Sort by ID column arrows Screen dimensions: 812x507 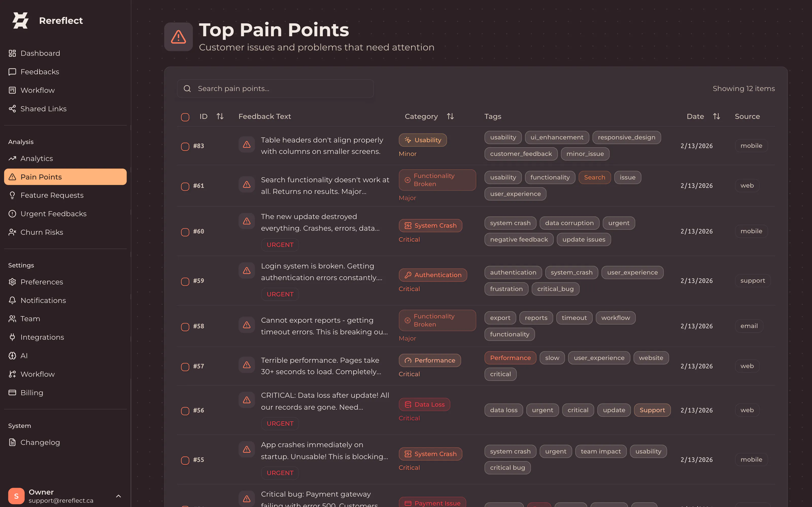pos(220,116)
